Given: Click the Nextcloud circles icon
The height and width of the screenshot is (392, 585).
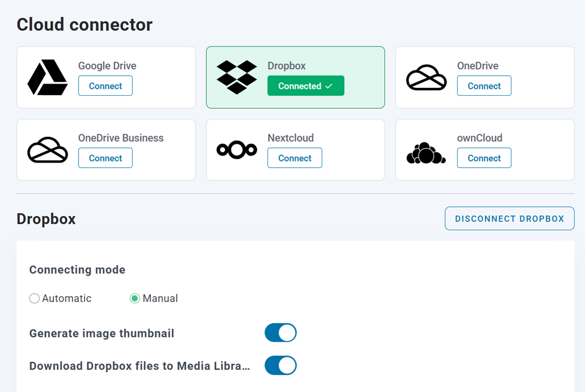Looking at the screenshot, I should [237, 149].
